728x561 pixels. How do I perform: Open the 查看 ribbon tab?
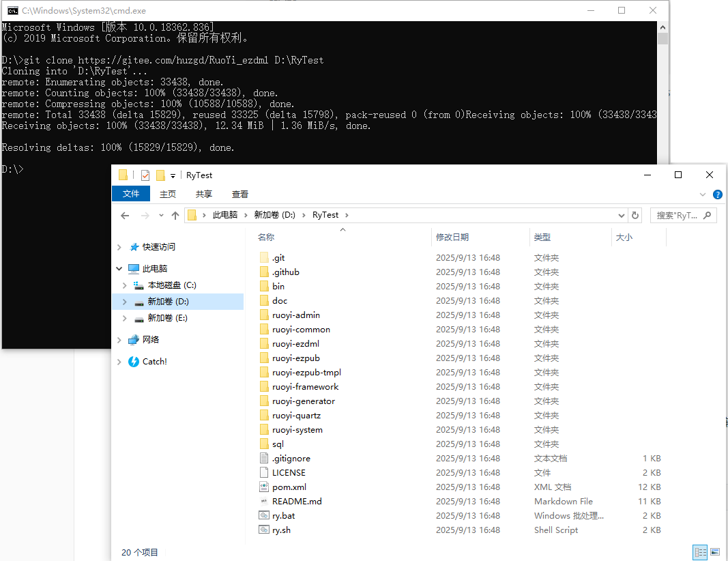tap(240, 195)
